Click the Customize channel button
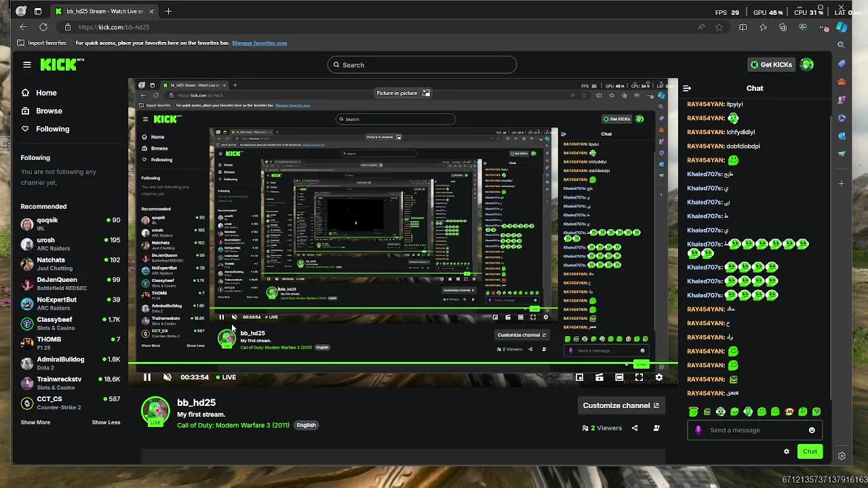The height and width of the screenshot is (488, 868). (x=621, y=405)
